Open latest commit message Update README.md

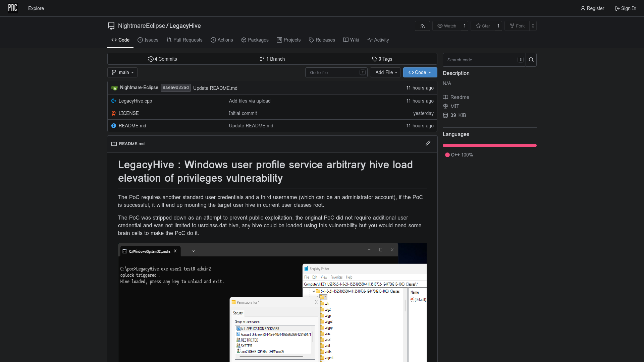[x=215, y=88]
